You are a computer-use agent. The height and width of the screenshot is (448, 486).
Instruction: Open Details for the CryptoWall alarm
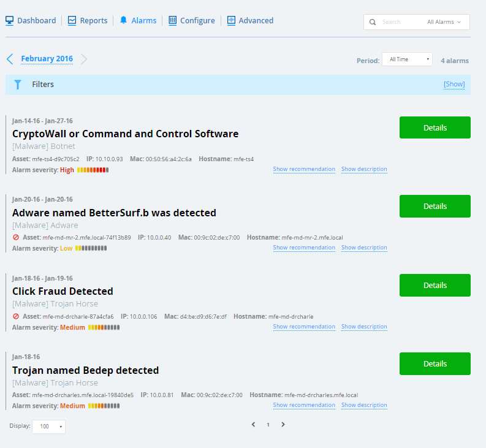[435, 127]
